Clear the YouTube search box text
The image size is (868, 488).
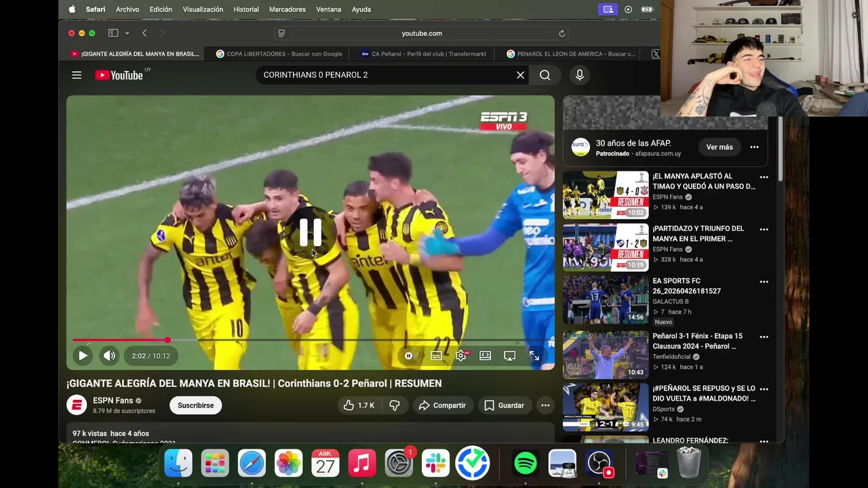(520, 75)
